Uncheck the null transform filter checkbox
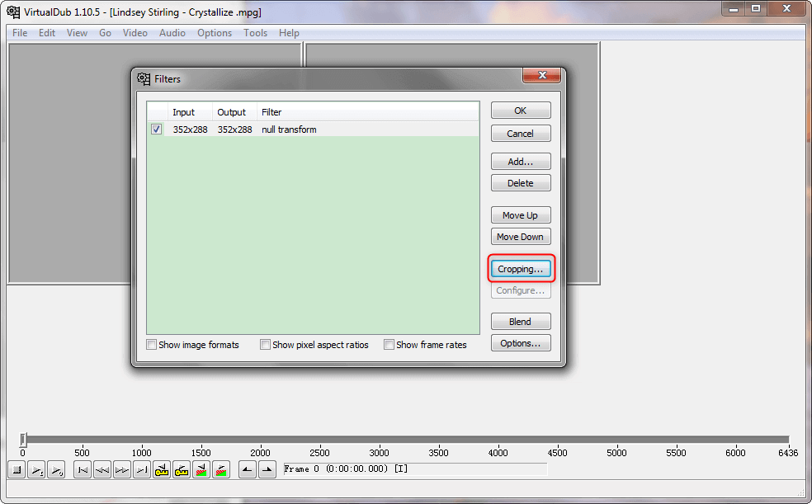 coord(157,130)
